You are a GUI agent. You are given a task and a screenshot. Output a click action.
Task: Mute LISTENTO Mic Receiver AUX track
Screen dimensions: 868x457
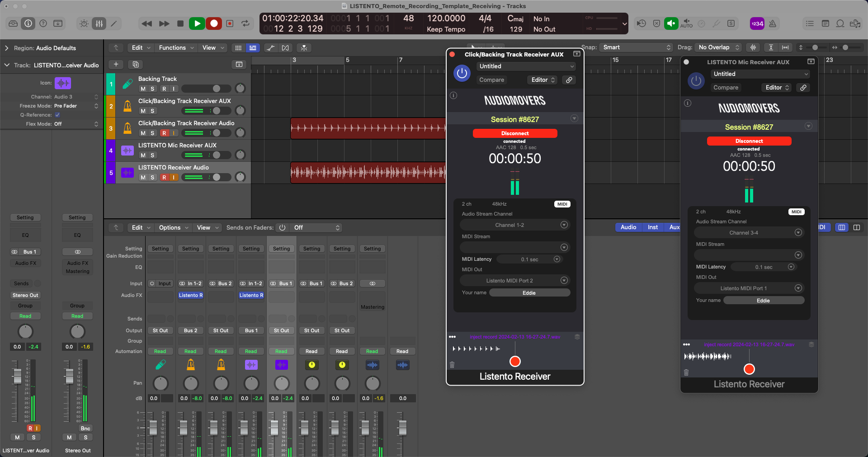[143, 155]
